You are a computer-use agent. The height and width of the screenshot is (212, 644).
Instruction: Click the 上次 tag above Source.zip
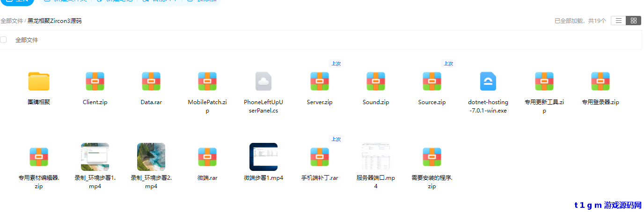pyautogui.click(x=448, y=64)
